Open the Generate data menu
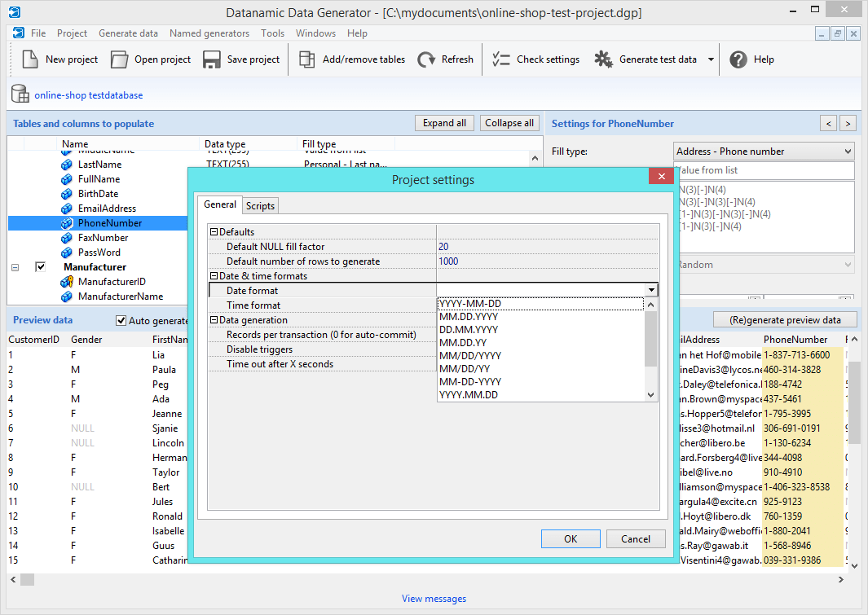Image resolution: width=868 pixels, height=615 pixels. (128, 33)
